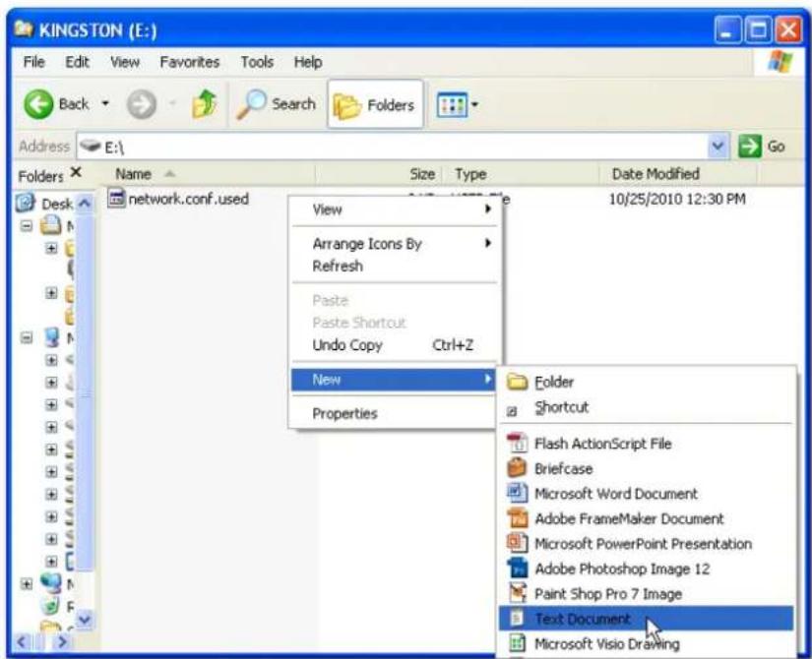Screen dimensions: 812x659
Task: Create new Paint Shop Pro 7 Image
Action: [646, 594]
